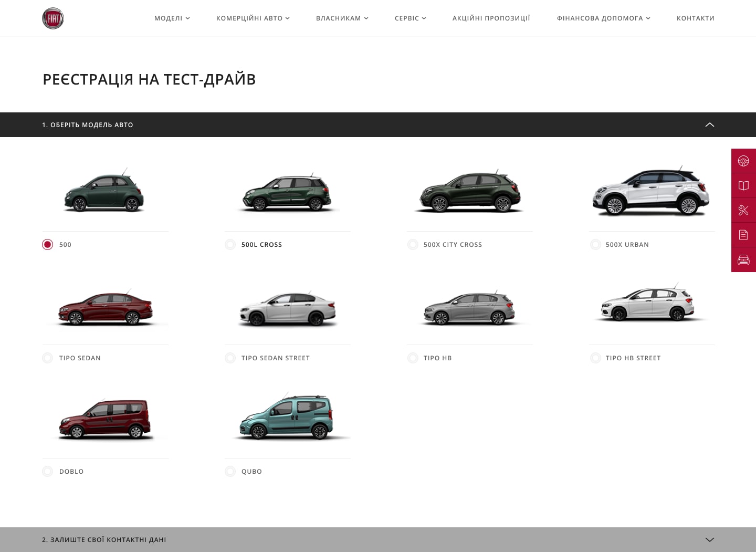Click the '500L CROSS' model label

[x=262, y=245]
